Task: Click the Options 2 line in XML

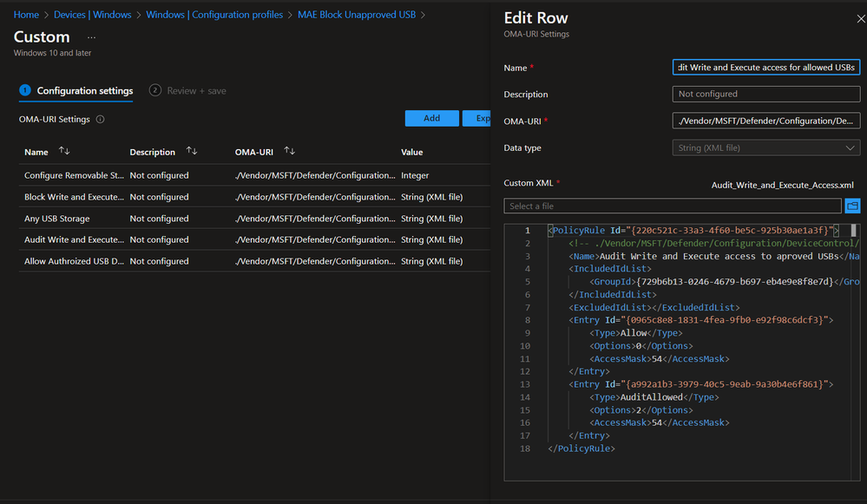Action: [640, 410]
